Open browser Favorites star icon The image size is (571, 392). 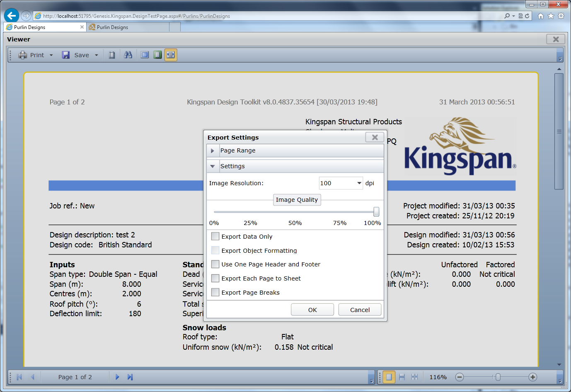click(551, 16)
